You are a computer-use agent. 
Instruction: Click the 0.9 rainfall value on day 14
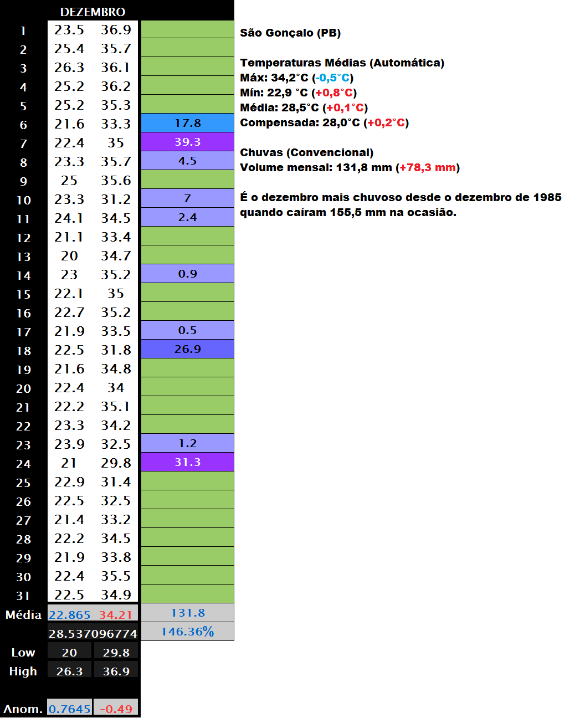pyautogui.click(x=187, y=274)
